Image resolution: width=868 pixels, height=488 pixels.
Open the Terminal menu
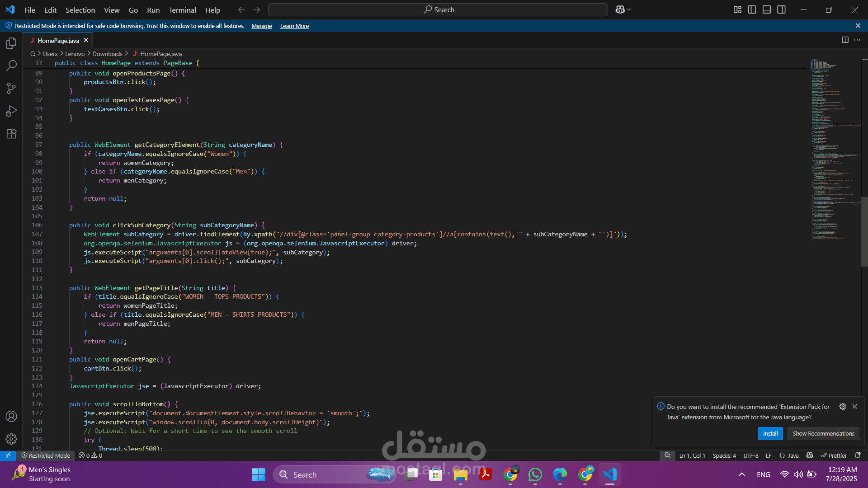(182, 10)
